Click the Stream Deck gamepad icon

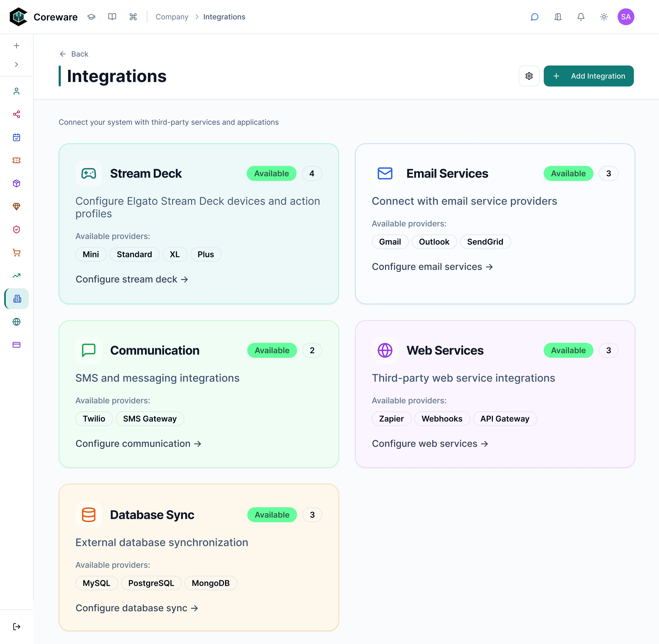89,173
